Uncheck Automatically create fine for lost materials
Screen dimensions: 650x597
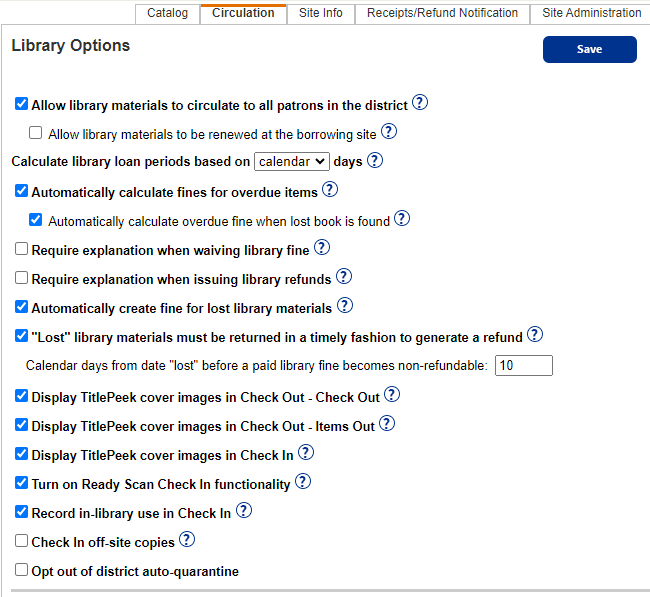pyautogui.click(x=22, y=307)
